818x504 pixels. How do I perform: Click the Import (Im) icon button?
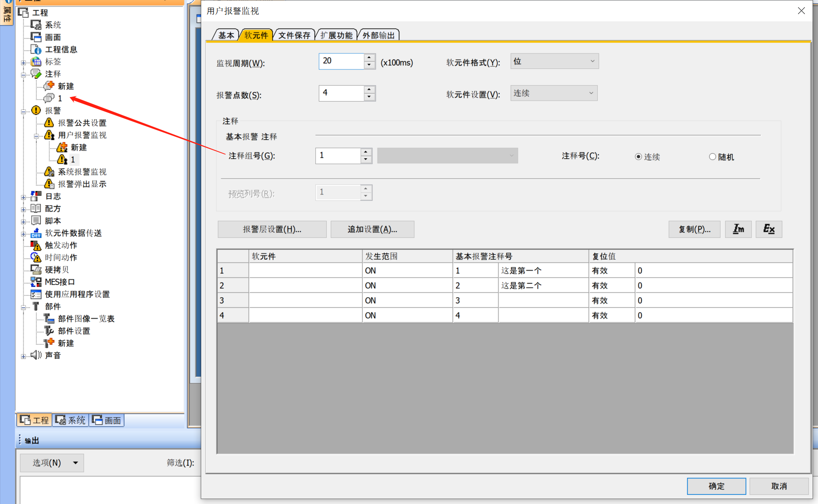pos(738,229)
